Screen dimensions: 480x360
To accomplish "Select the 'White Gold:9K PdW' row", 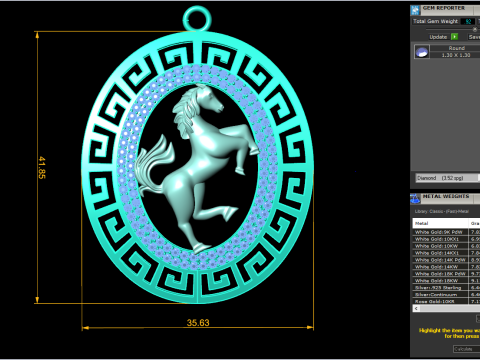I will pyautogui.click(x=446, y=232).
